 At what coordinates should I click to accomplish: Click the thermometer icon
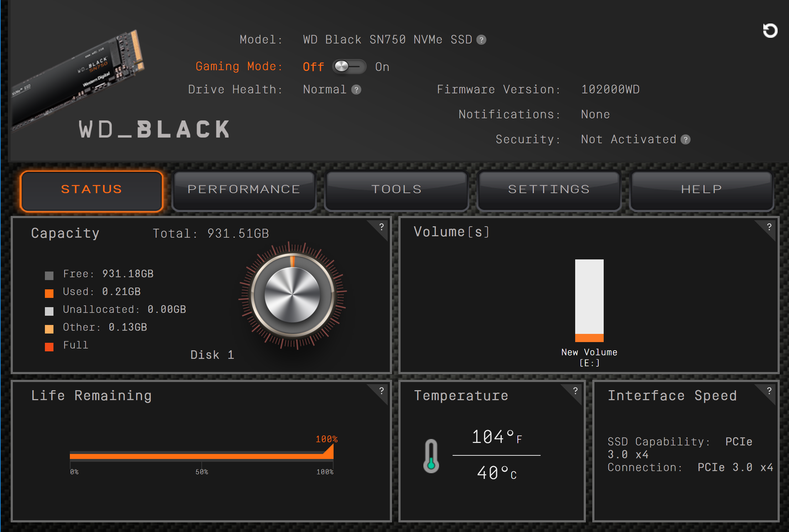point(431,456)
